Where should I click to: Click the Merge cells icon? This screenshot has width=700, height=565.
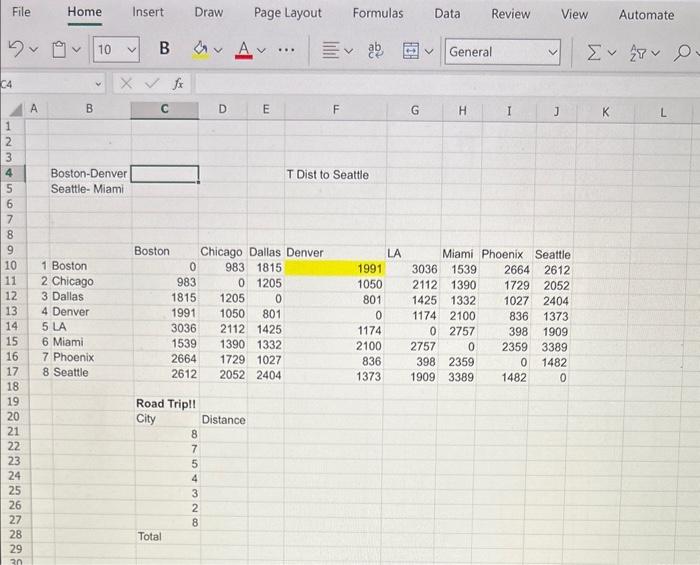point(411,51)
